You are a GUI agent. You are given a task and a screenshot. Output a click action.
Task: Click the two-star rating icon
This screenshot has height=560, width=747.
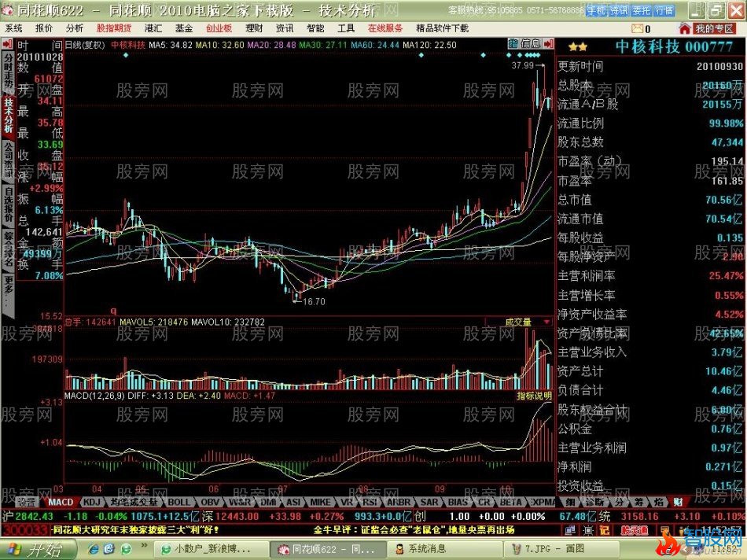click(577, 47)
